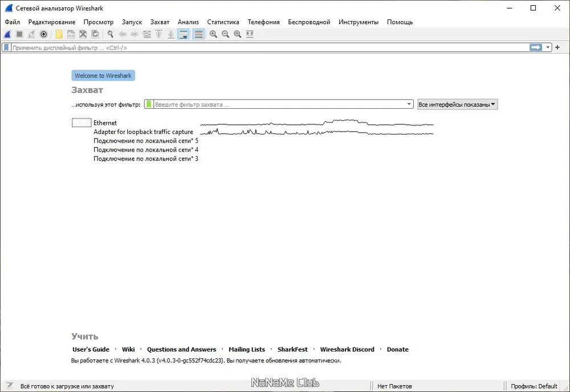Click the Welcome to Wireshark button
The height and width of the screenshot is (392, 570).
click(x=103, y=76)
